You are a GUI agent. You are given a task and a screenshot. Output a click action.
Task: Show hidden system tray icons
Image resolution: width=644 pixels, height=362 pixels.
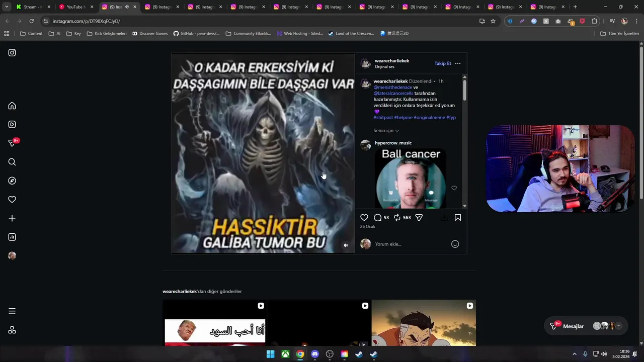tap(575, 354)
